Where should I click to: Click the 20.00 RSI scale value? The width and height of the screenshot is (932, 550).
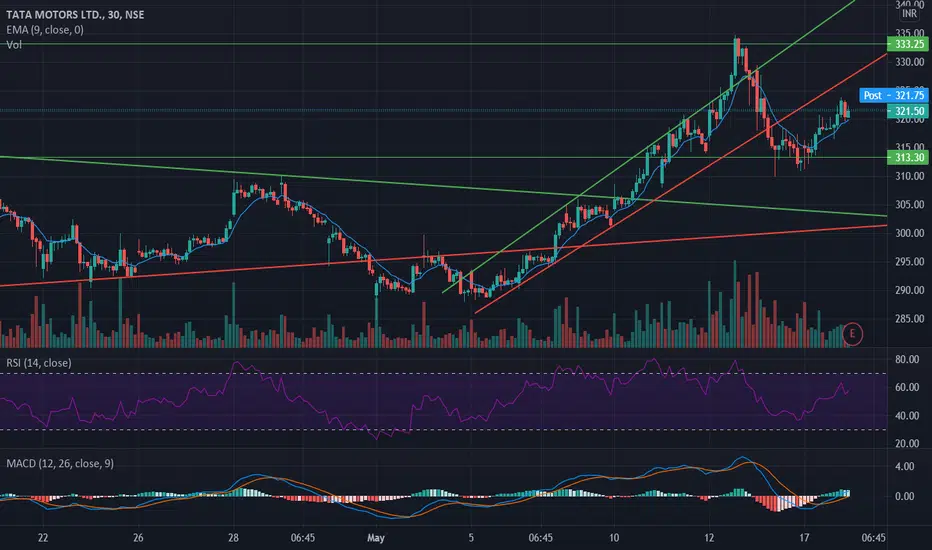[908, 444]
